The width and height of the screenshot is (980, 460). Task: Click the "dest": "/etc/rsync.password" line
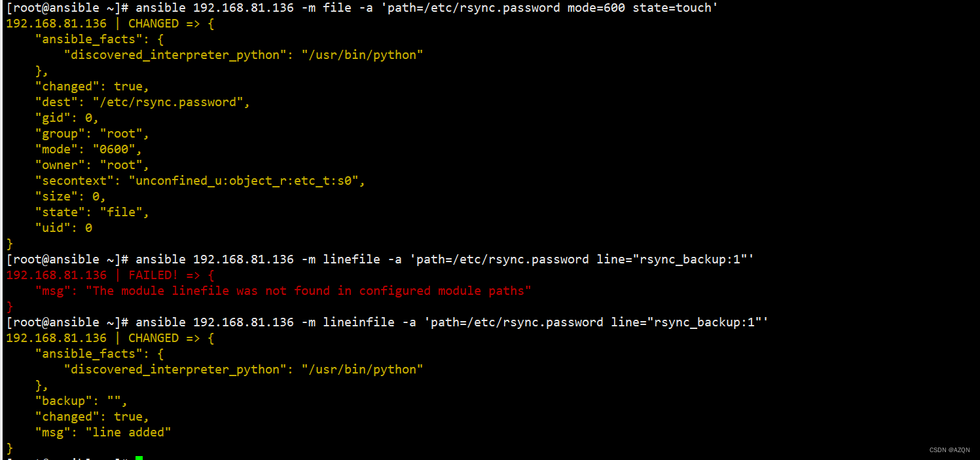(143, 102)
